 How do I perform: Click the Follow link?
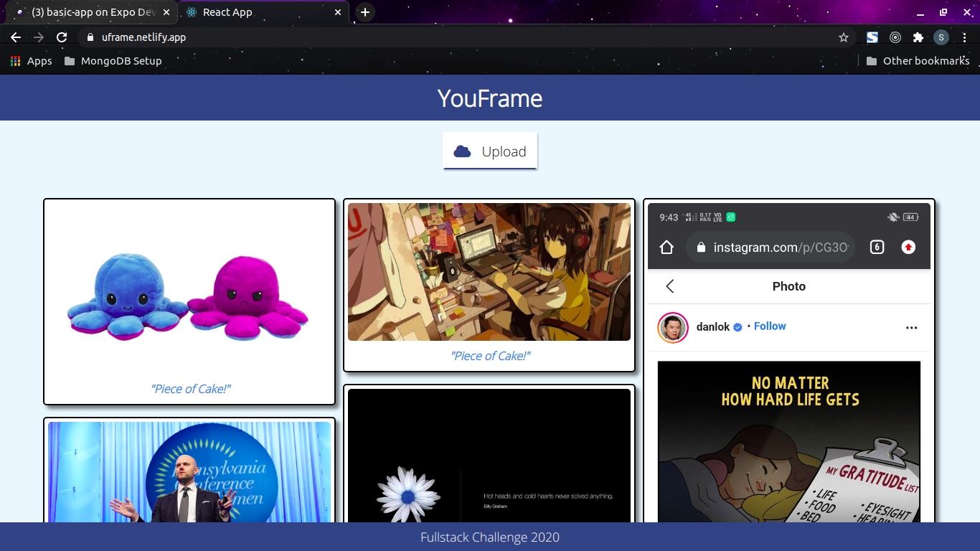770,326
